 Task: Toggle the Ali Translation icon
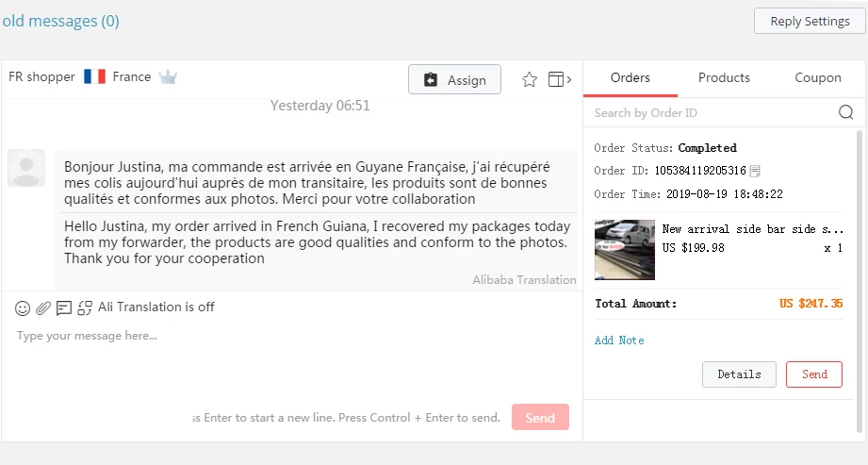pyautogui.click(x=85, y=307)
